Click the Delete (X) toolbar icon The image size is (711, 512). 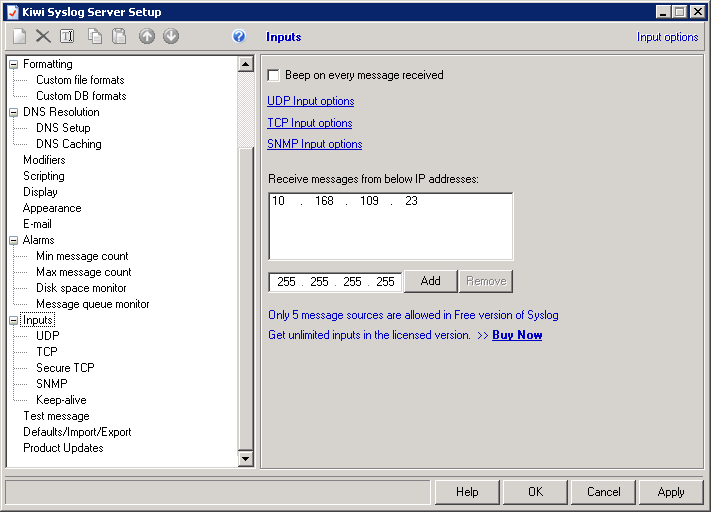43,36
